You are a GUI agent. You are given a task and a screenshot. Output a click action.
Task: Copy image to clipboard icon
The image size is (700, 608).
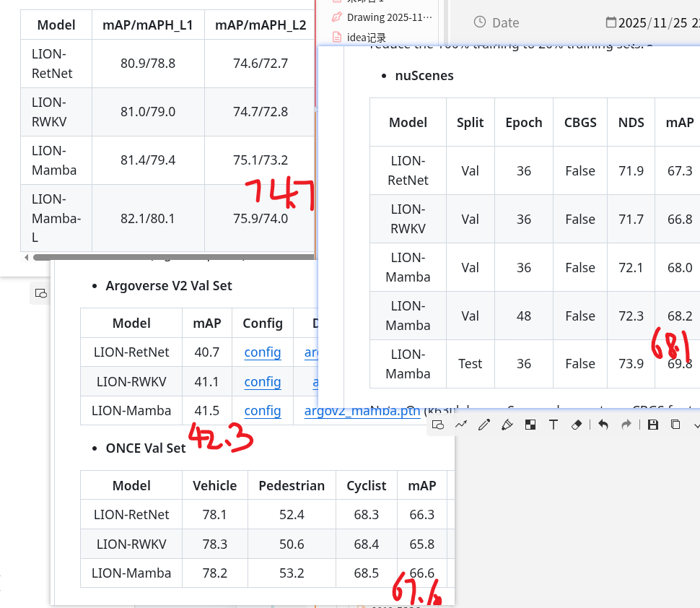pos(676,425)
